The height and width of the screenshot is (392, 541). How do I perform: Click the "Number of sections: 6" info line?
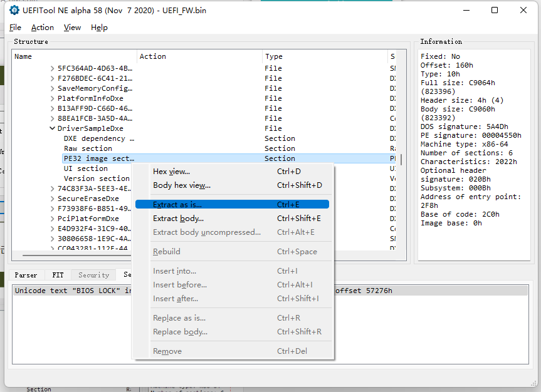pyautogui.click(x=466, y=153)
